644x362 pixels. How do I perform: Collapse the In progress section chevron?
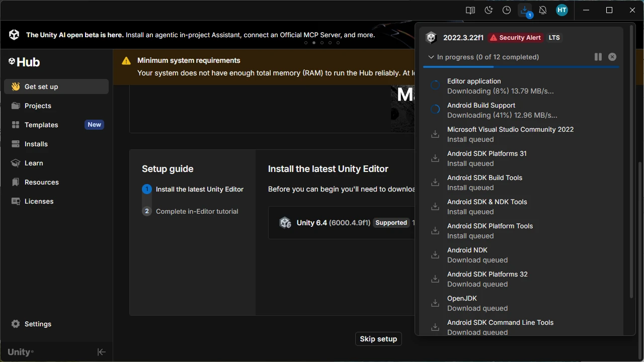[431, 57]
